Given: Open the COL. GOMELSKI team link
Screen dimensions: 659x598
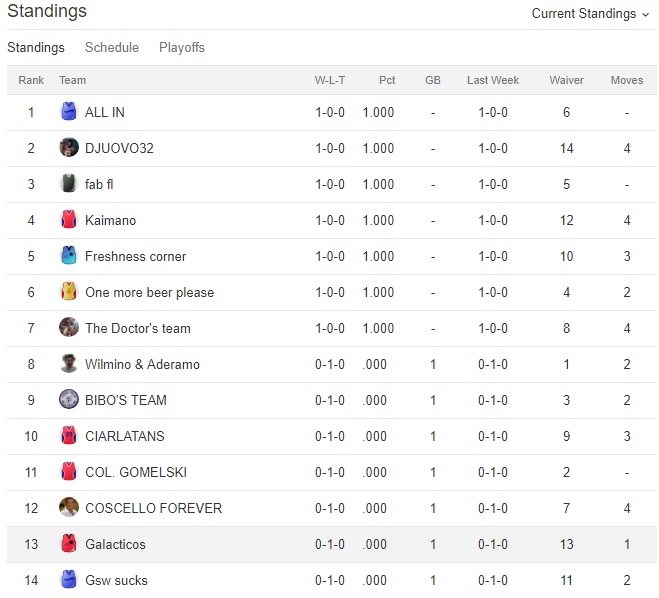Looking at the screenshot, I should tap(136, 472).
